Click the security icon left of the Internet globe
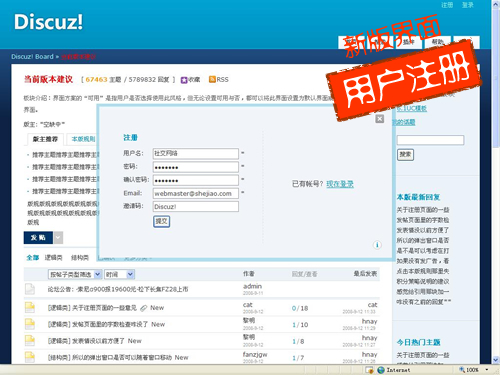500x375 pixels. pos(369,370)
